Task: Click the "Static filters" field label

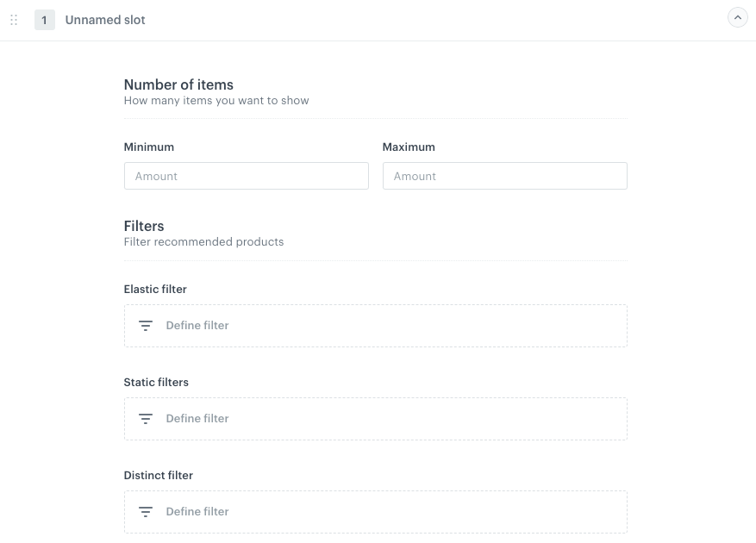Action: (x=156, y=382)
